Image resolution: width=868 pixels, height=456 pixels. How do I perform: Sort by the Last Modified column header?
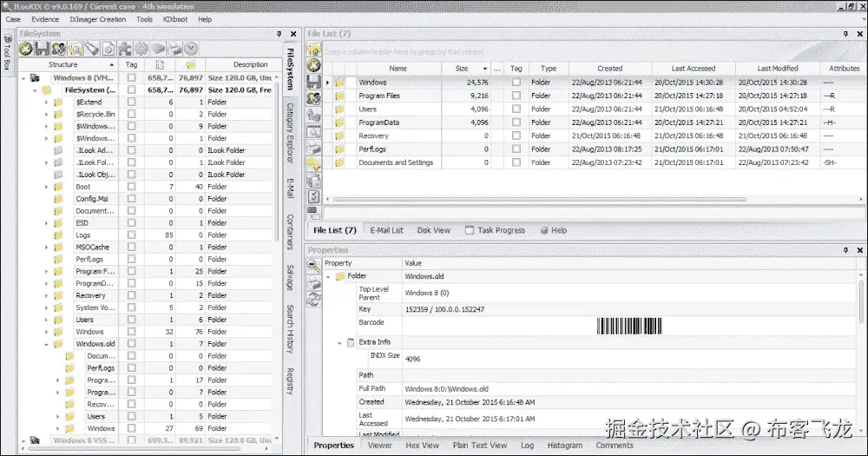tap(778, 68)
